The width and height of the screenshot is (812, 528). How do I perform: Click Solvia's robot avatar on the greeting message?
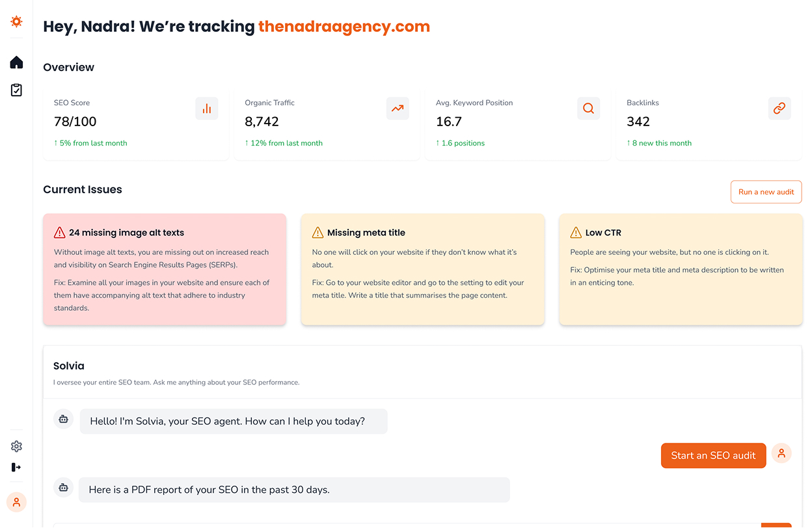pyautogui.click(x=63, y=419)
